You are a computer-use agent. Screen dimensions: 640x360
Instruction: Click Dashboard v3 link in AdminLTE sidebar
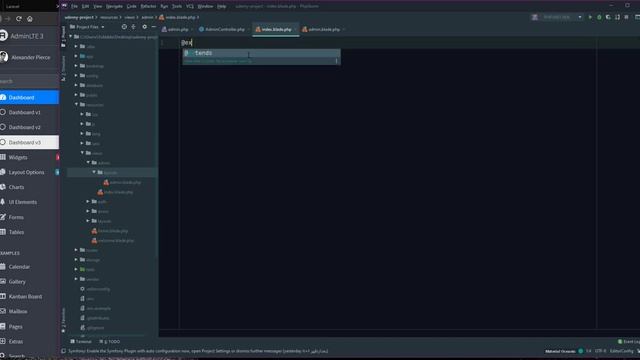[x=25, y=142]
